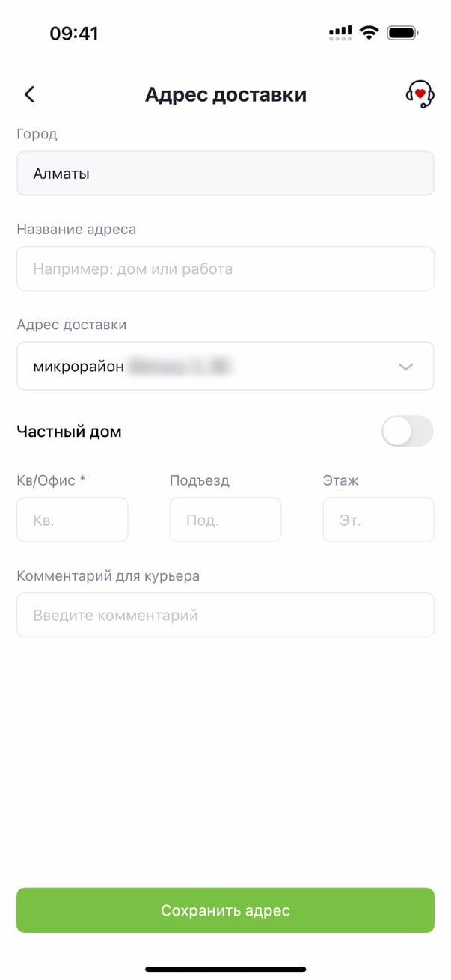Tap the home indicator bar

coord(225,970)
